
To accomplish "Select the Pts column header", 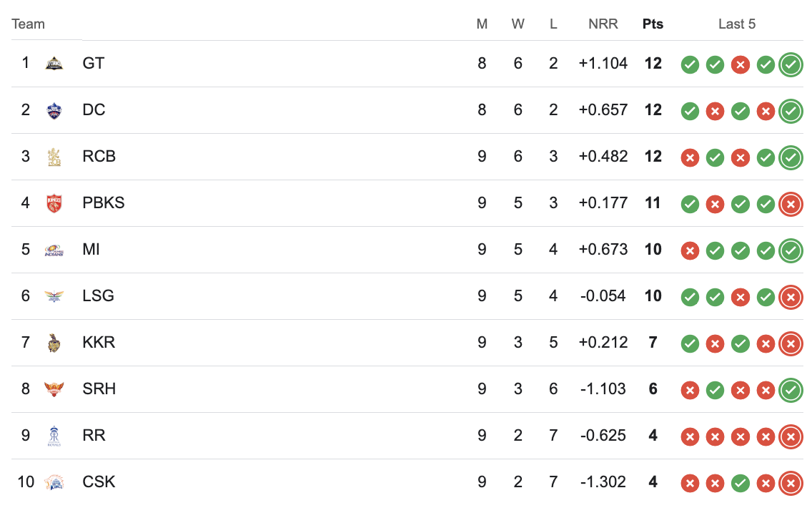I will pyautogui.click(x=653, y=24).
